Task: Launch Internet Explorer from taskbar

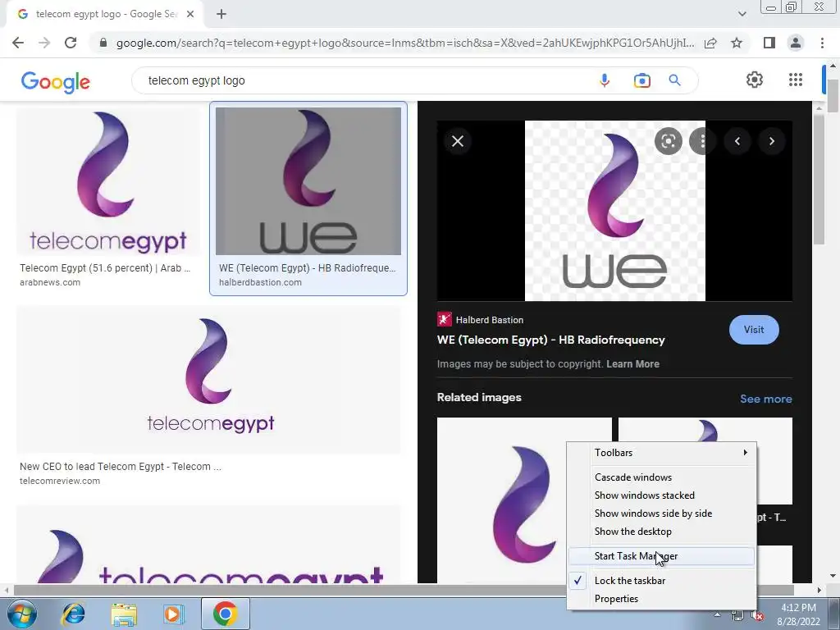Action: (73, 614)
